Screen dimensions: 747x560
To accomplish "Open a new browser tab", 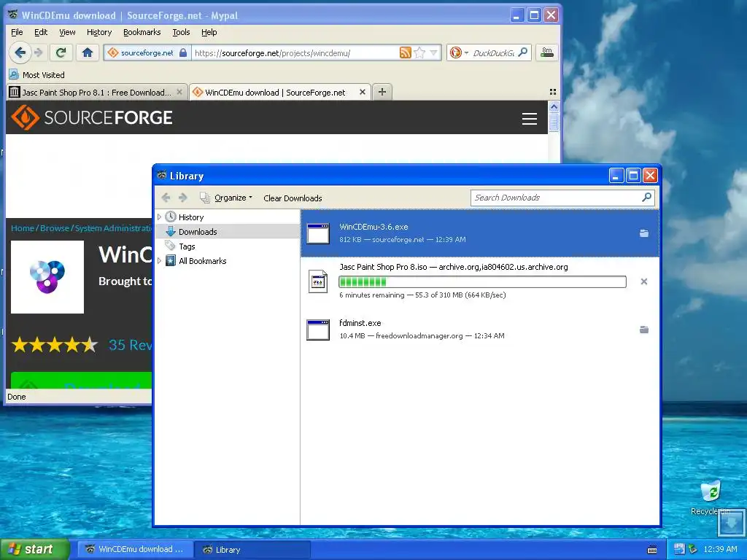I will click(382, 92).
